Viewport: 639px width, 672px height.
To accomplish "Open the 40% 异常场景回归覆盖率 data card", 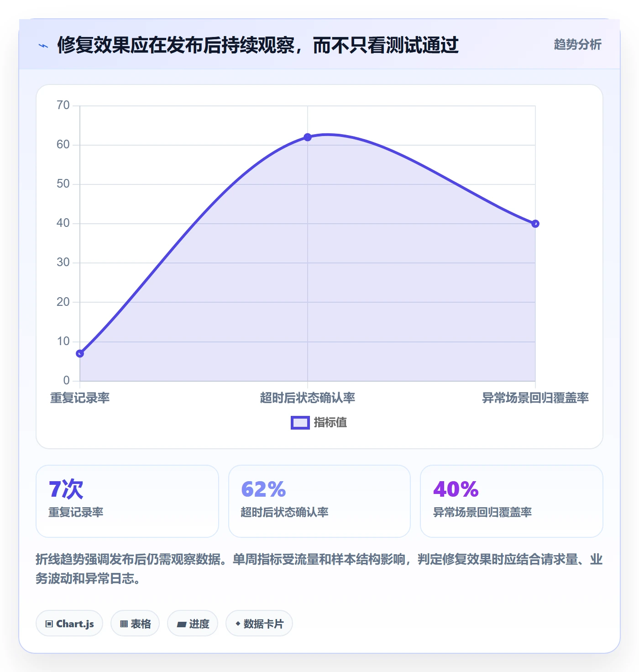I will coord(512,501).
